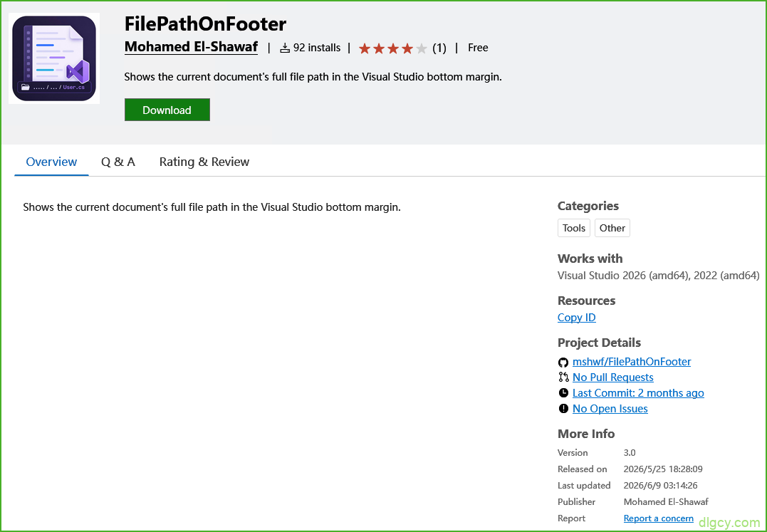This screenshot has height=532, width=767.
Task: Click the Report a concern link
Action: point(659,518)
